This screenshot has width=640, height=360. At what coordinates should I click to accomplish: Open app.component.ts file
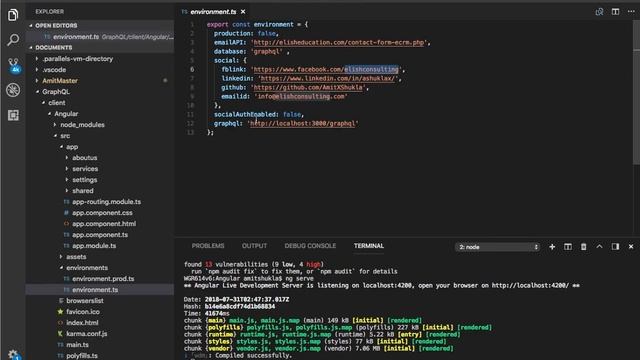(100, 235)
